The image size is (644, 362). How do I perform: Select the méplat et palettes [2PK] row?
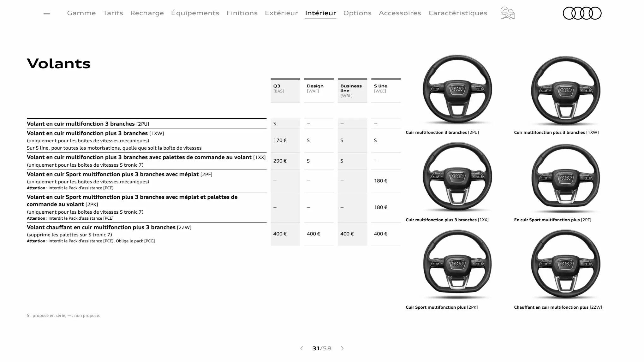(146, 207)
